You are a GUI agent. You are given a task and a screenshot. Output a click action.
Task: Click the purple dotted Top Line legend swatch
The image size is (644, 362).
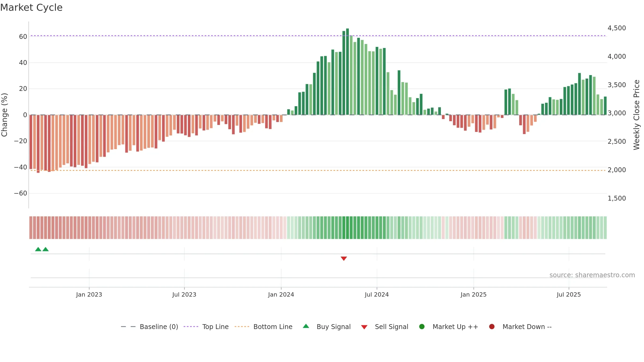tap(191, 327)
